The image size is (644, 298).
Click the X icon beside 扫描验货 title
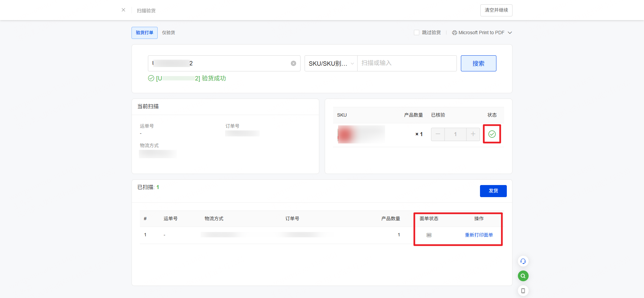[x=123, y=10]
